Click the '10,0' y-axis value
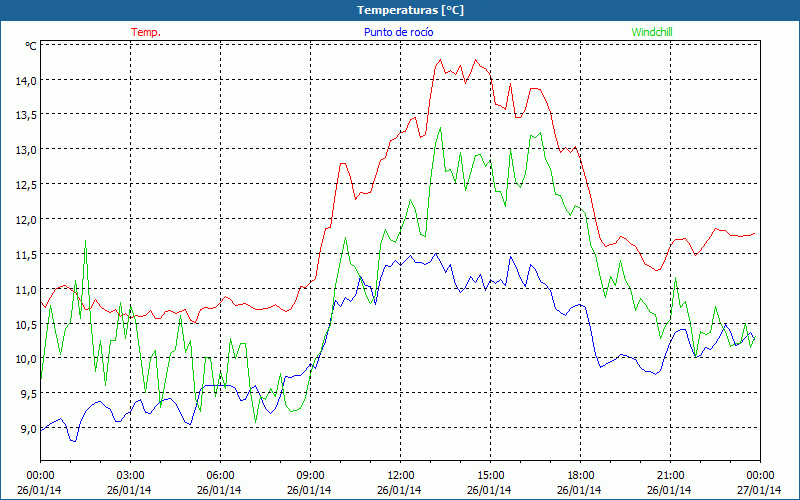 coord(27,359)
